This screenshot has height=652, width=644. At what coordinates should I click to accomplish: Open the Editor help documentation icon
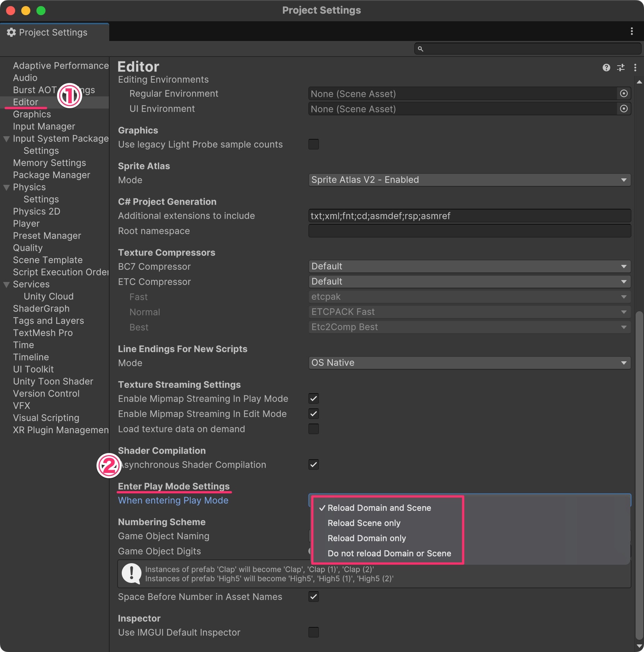pyautogui.click(x=606, y=68)
